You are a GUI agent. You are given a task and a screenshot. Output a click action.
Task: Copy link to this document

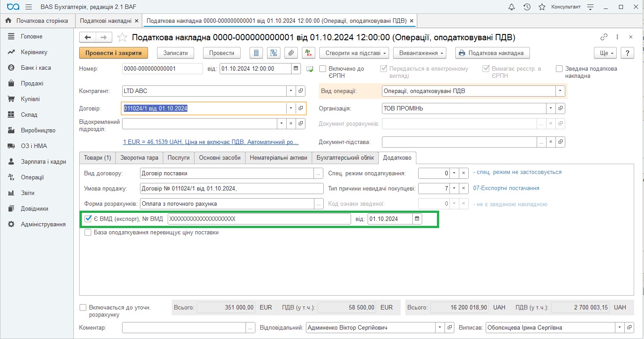tap(604, 37)
